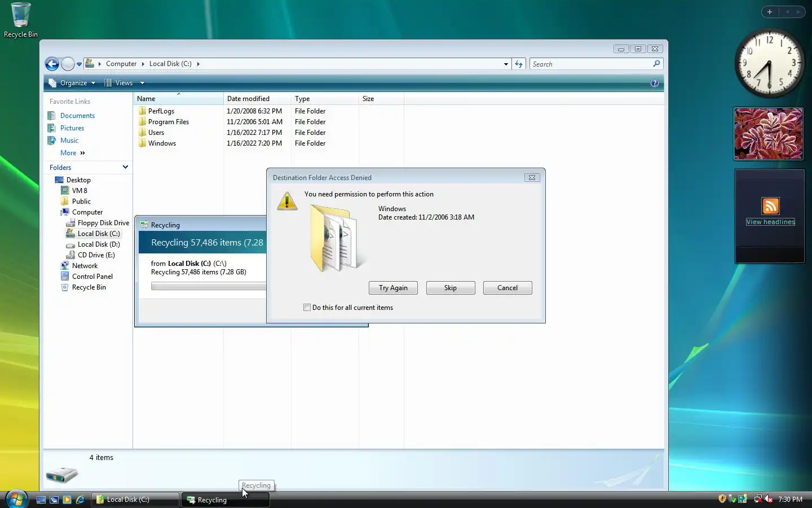Click the Windows folder icon in file list
Screen dimensions: 812x508
[142, 143]
